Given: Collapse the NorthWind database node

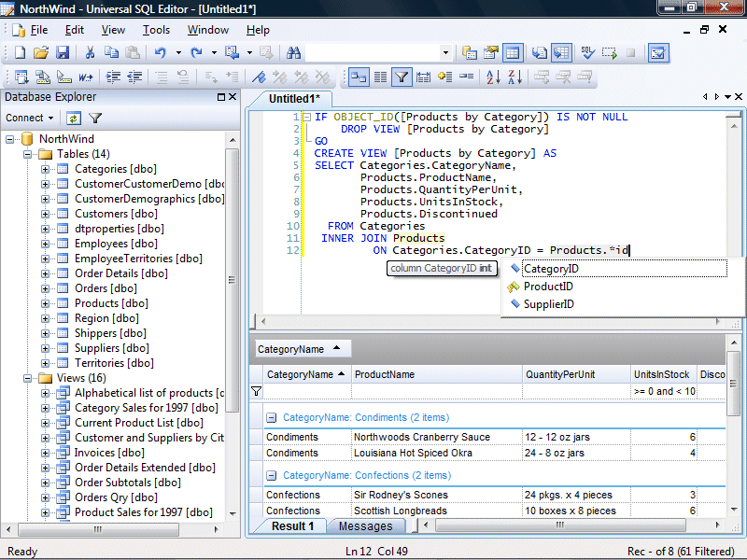Looking at the screenshot, I should [9, 139].
